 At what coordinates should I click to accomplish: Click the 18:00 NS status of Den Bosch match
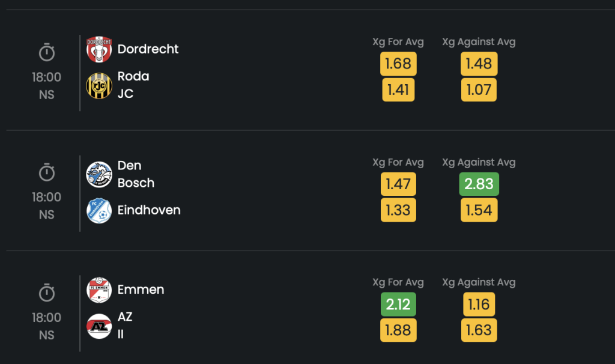(47, 206)
